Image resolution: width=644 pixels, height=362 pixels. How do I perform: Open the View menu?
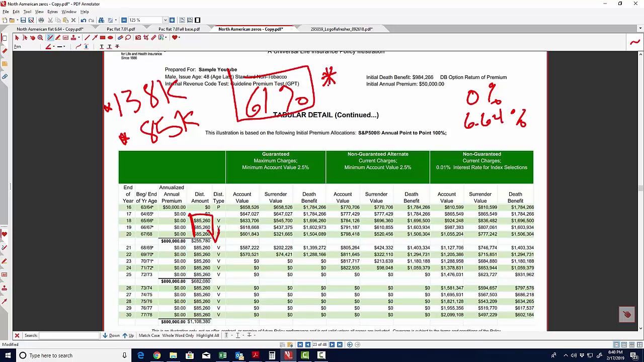39,12
